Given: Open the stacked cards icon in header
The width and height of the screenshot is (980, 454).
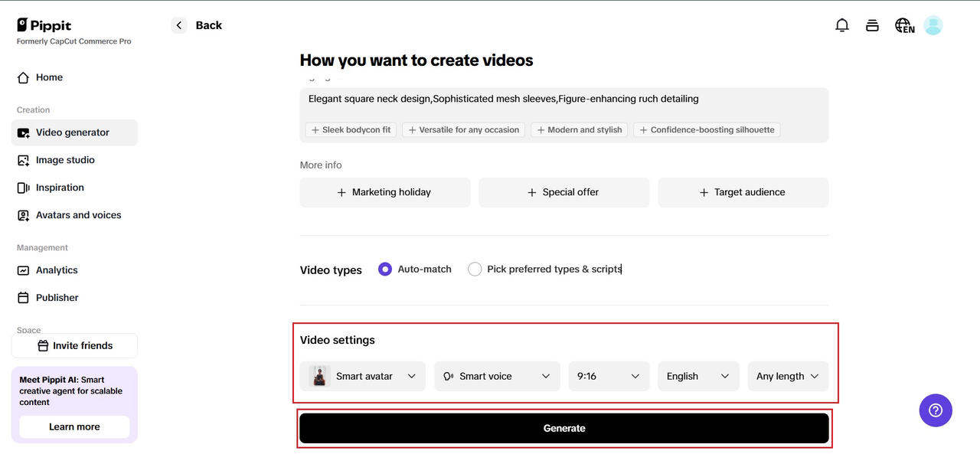Looking at the screenshot, I should tap(872, 25).
